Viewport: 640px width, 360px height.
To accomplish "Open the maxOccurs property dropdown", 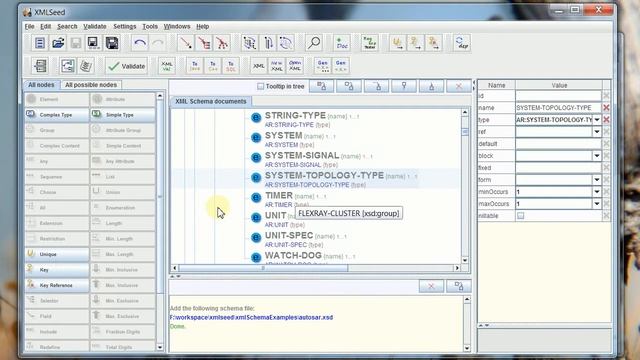I will 597,204.
